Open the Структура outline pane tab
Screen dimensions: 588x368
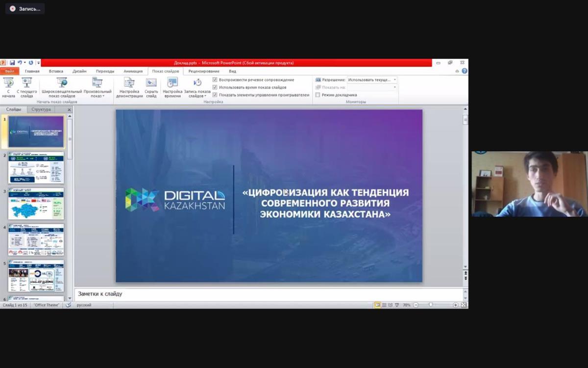pos(41,109)
